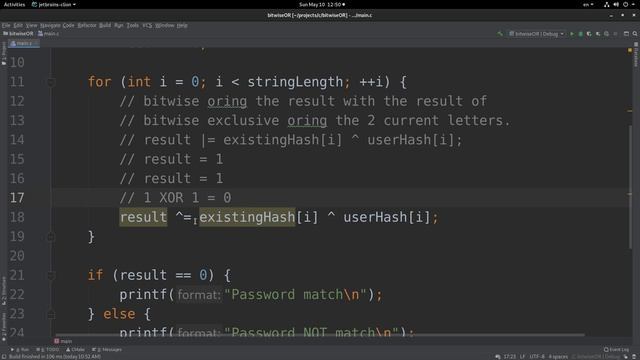
Task: Click the window layout icon beside search
Action: click(x=626, y=34)
